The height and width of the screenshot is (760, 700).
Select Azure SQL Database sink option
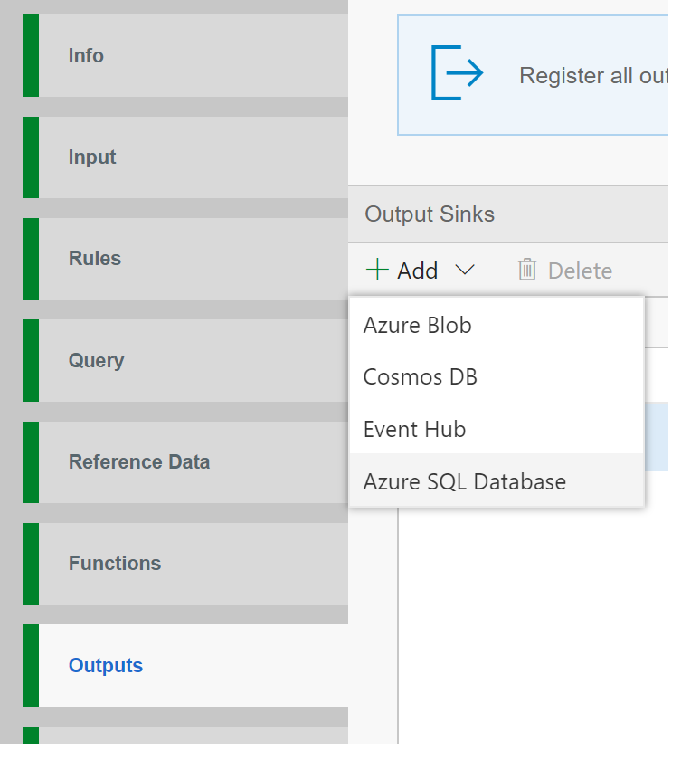[x=464, y=481]
